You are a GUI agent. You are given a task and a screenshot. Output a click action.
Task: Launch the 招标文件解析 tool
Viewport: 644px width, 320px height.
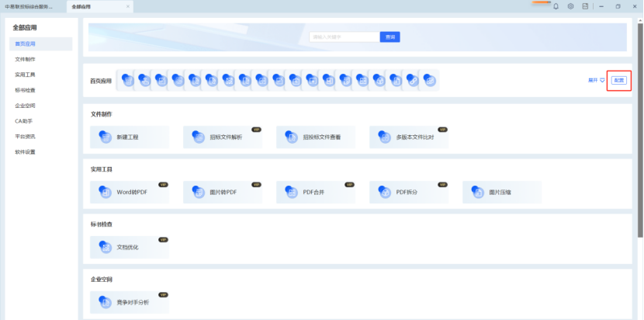point(222,137)
